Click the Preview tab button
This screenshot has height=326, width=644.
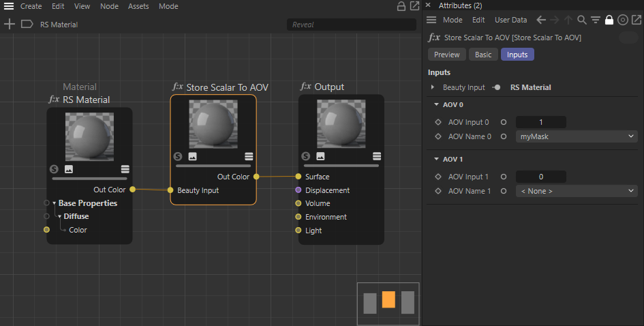446,55
